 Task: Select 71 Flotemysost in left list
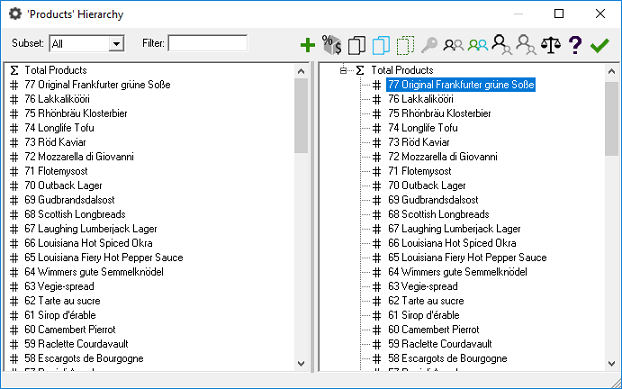coord(56,171)
